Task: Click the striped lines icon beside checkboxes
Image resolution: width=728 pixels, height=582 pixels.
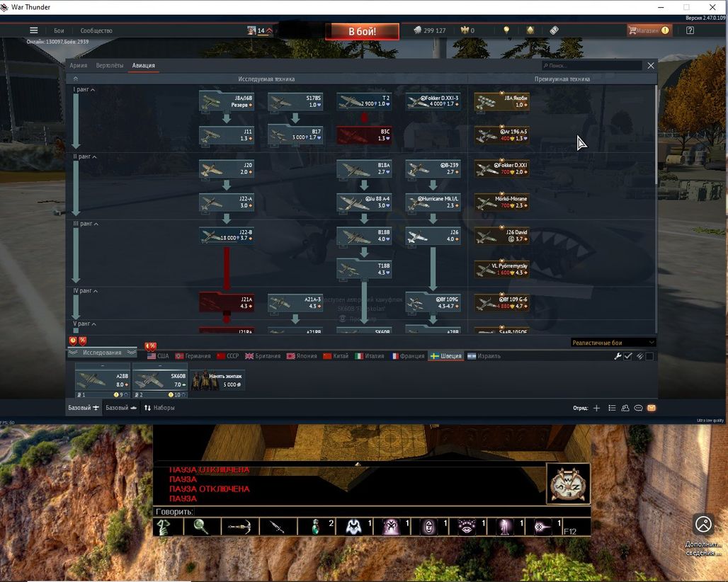Action: click(x=639, y=356)
